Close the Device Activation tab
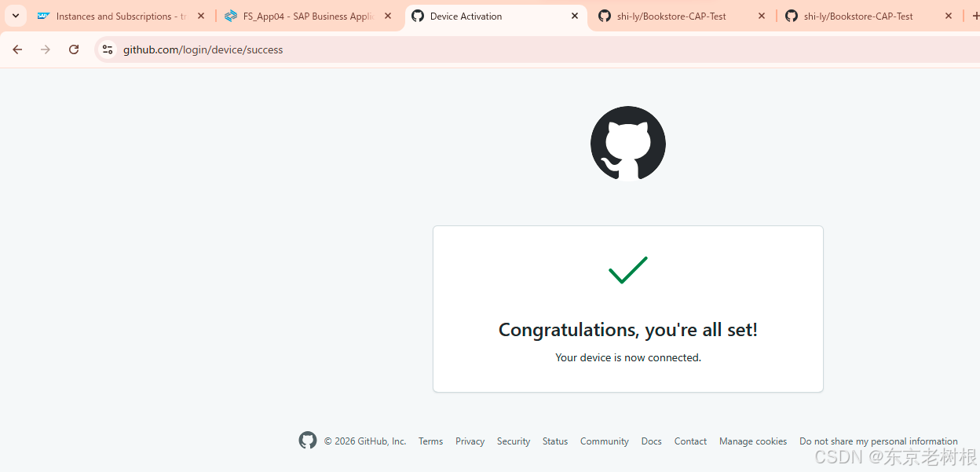This screenshot has height=472, width=980. click(575, 16)
